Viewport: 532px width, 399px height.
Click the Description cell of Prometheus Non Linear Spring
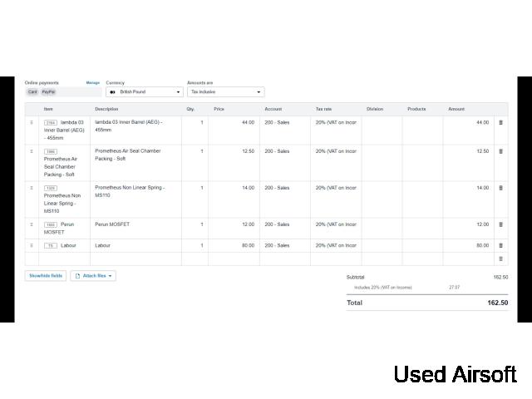(136, 191)
